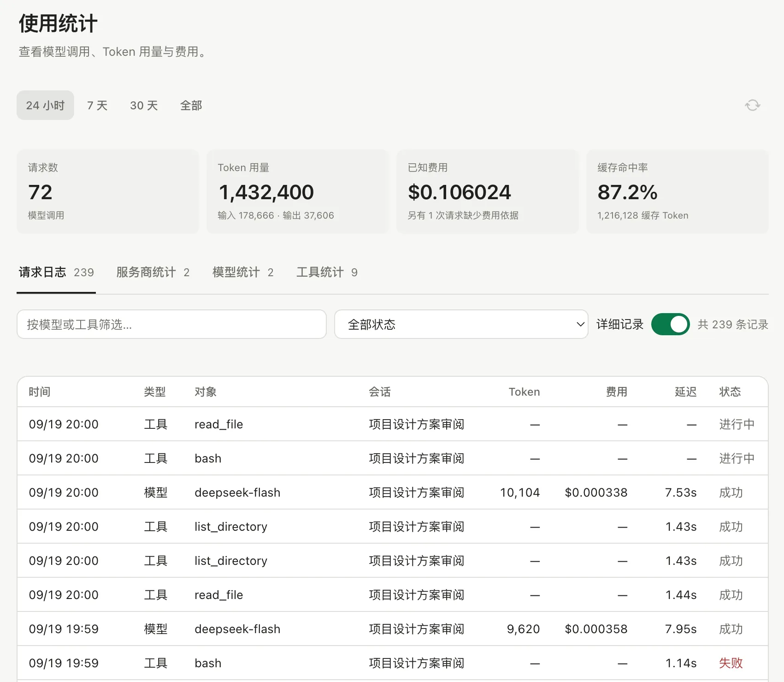Click the 会话 column header
Viewport: 784px width, 682px height.
click(x=380, y=391)
